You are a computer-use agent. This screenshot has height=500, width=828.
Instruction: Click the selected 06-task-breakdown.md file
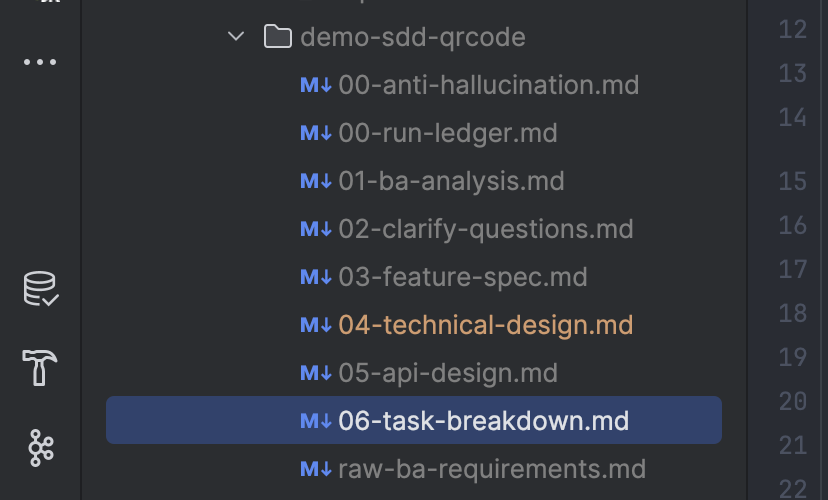[x=484, y=421]
